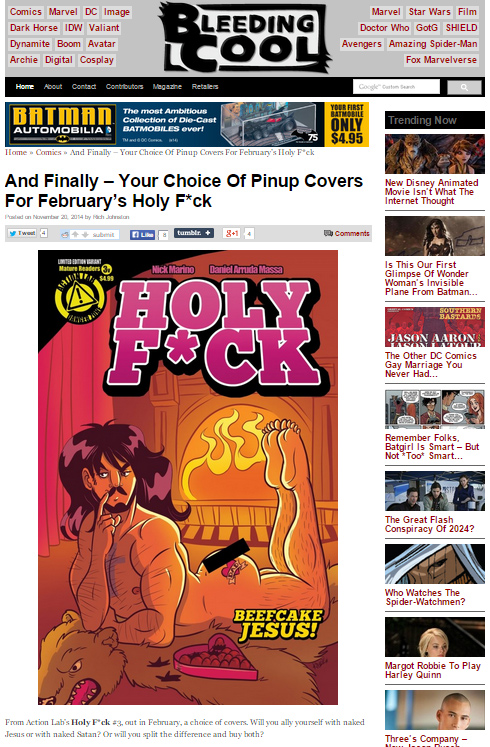Screen dimensions: 490x747
Task: Click the Facebook Like button
Action: tap(142, 234)
